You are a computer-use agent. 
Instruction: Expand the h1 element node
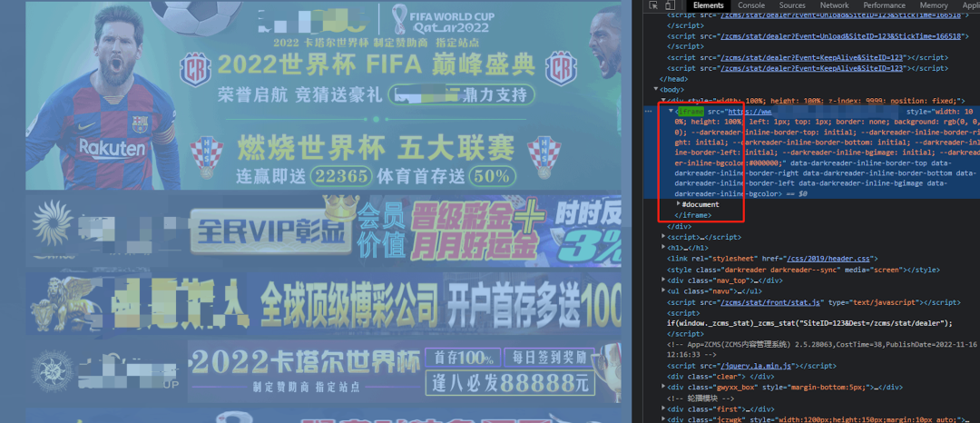pyautogui.click(x=663, y=248)
